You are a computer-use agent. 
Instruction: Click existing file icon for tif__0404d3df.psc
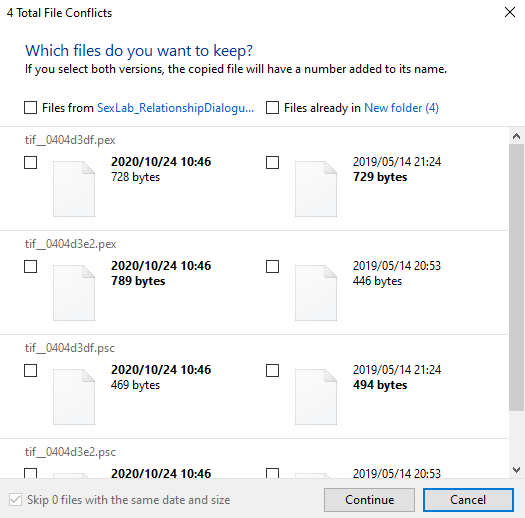click(316, 397)
